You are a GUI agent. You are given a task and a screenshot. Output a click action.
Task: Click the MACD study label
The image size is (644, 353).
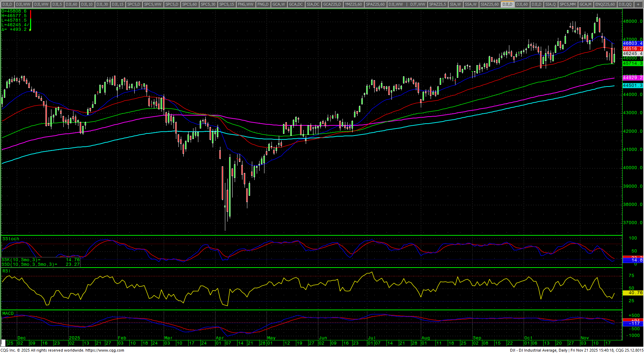(8, 313)
